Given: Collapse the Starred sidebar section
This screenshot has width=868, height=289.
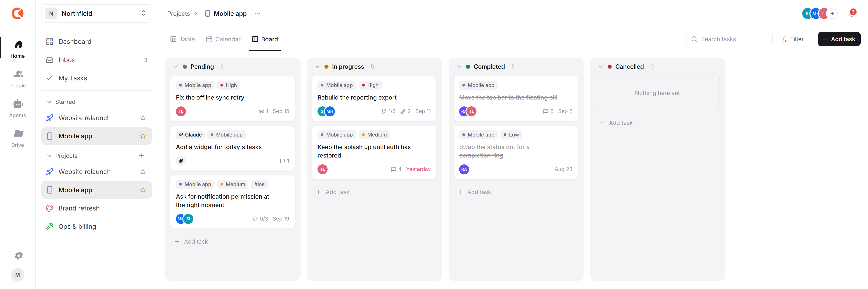Looking at the screenshot, I should pyautogui.click(x=49, y=102).
